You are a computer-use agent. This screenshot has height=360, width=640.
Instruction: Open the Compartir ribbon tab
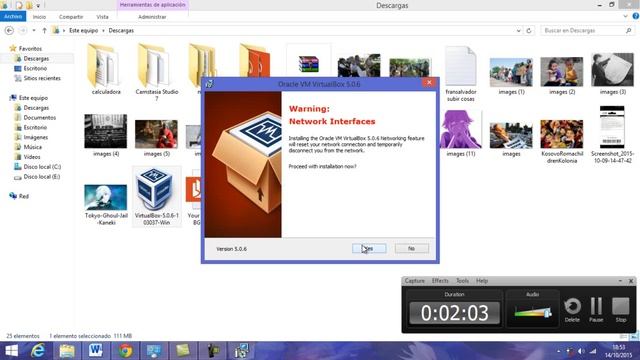pos(71,17)
